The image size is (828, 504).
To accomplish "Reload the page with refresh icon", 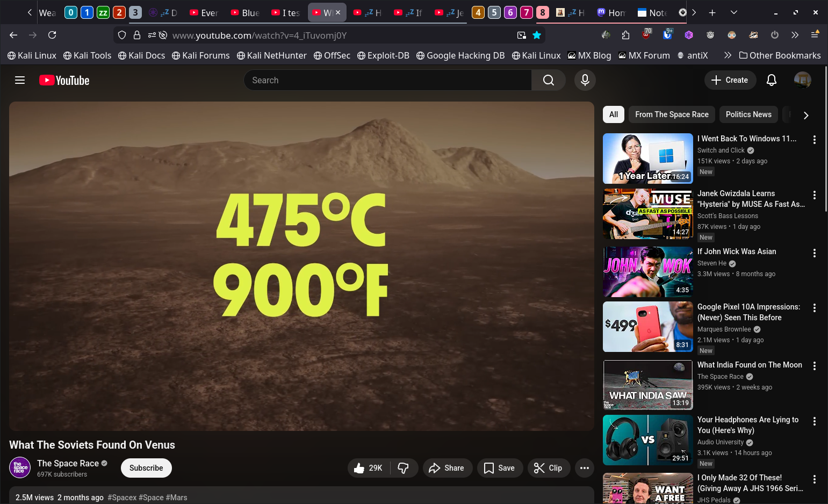I will pyautogui.click(x=52, y=35).
